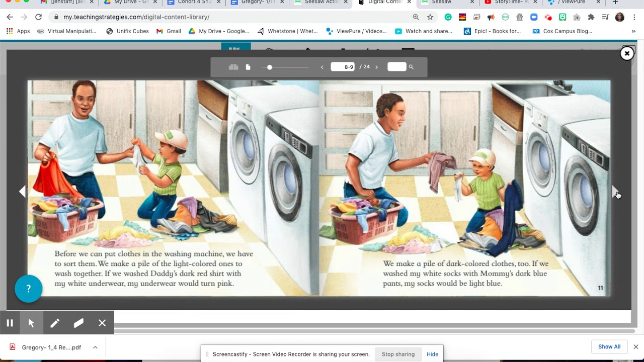644x362 pixels.
Task: Open Apps bookmark shortcut
Action: tap(18, 31)
